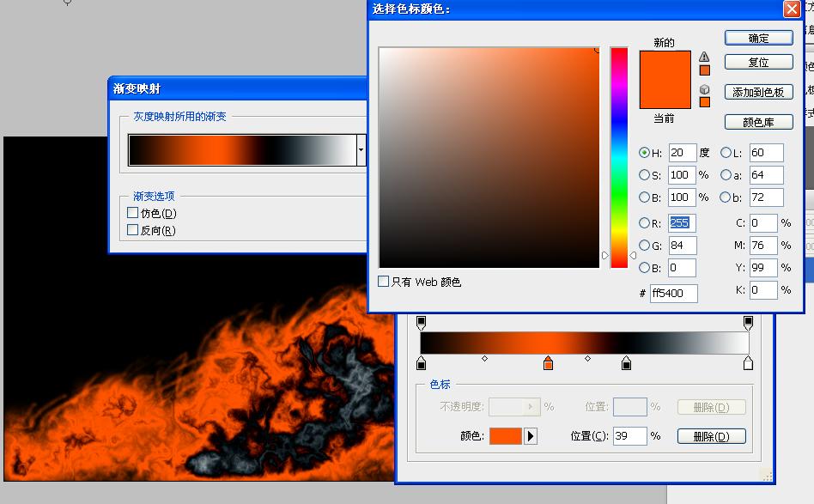Select the L lightness radio button
This screenshot has width=814, height=504.
point(726,153)
